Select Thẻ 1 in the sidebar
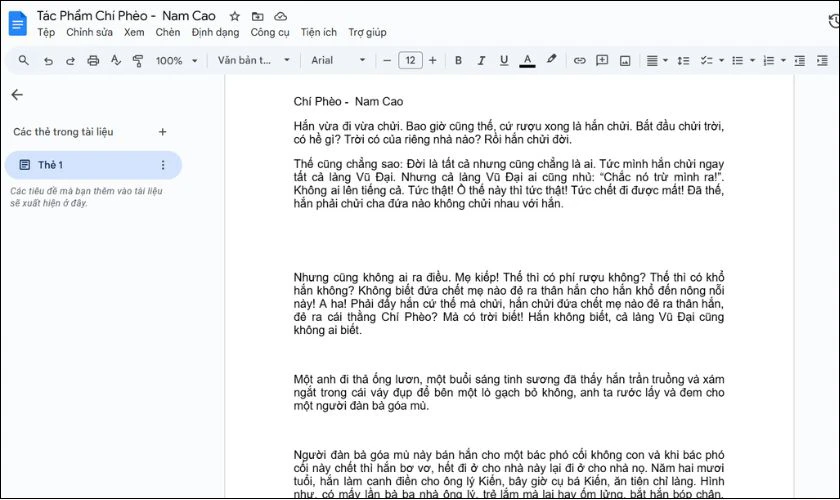 pos(93,165)
